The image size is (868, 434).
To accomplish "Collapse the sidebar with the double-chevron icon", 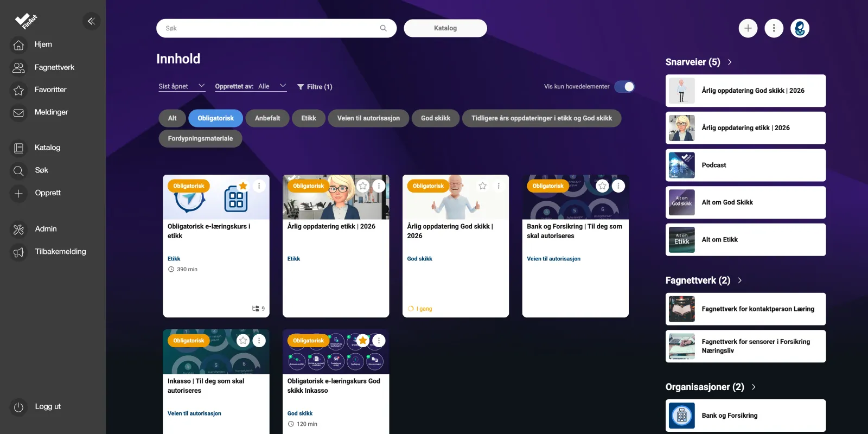I will pyautogui.click(x=91, y=21).
